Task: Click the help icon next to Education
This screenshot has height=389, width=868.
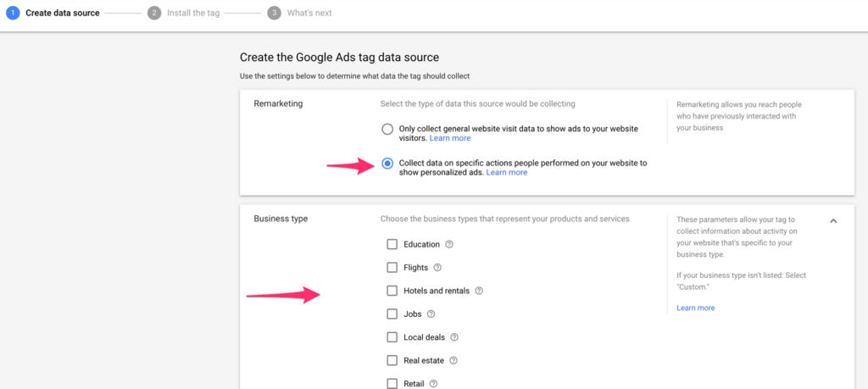Action: pyautogui.click(x=449, y=245)
